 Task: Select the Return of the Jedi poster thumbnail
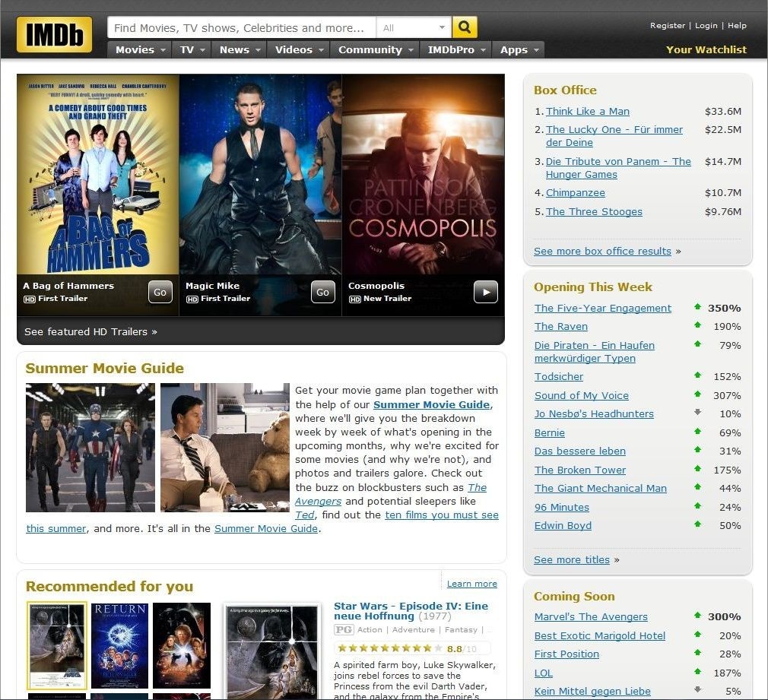point(119,645)
